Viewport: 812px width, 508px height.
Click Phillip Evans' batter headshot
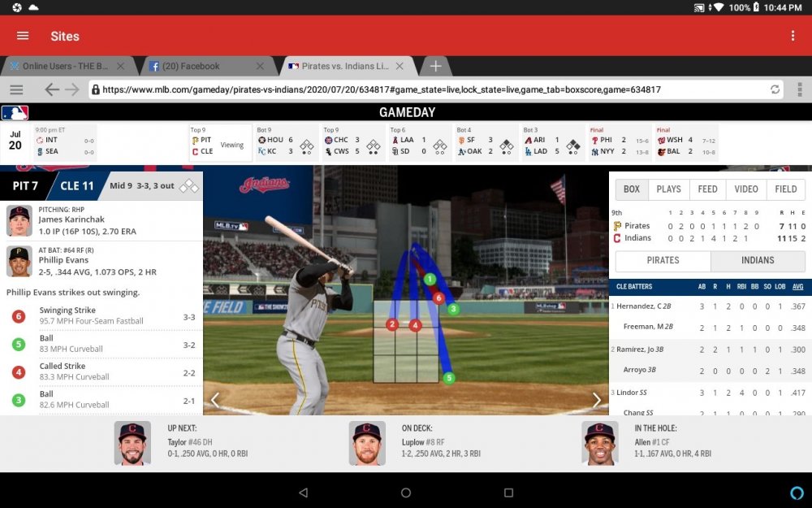(x=19, y=261)
